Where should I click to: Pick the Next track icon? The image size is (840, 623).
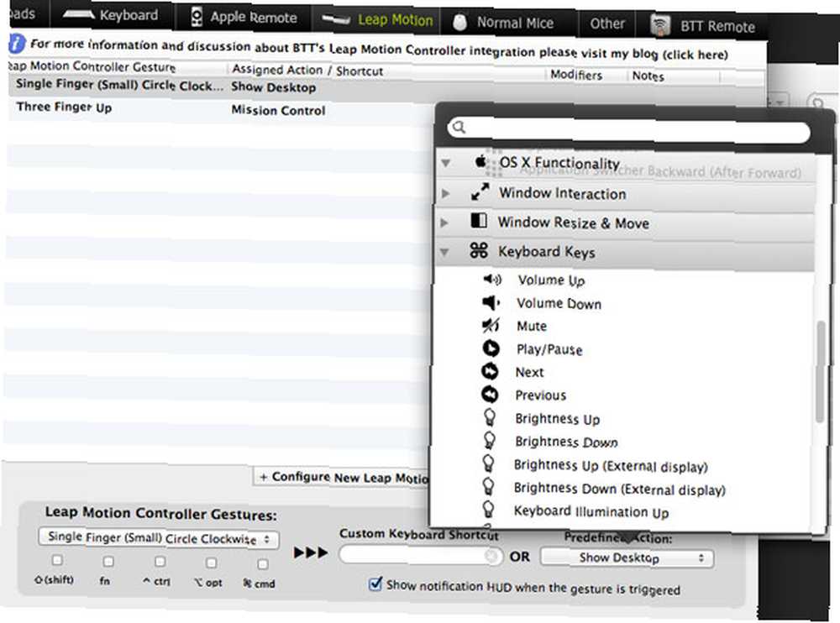pos(490,371)
